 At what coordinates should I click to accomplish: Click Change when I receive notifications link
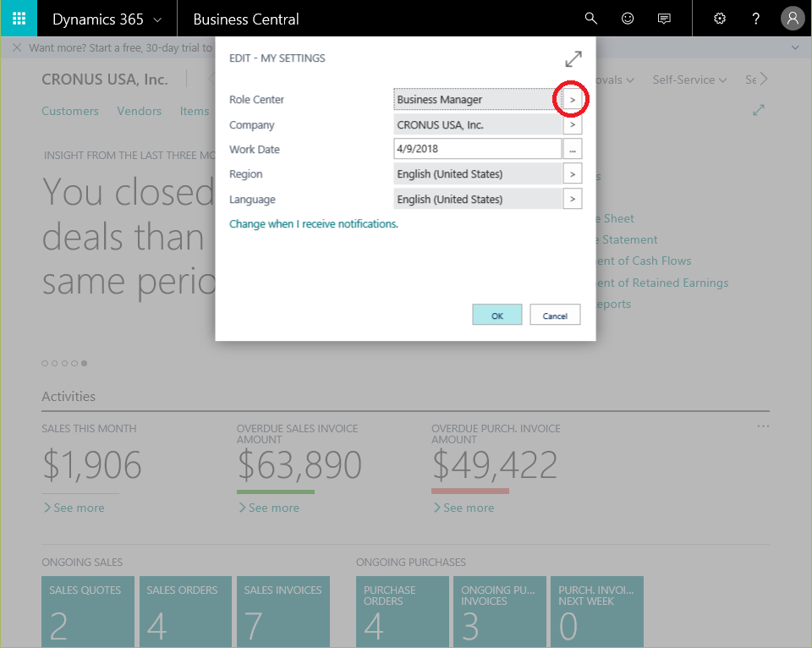click(314, 224)
